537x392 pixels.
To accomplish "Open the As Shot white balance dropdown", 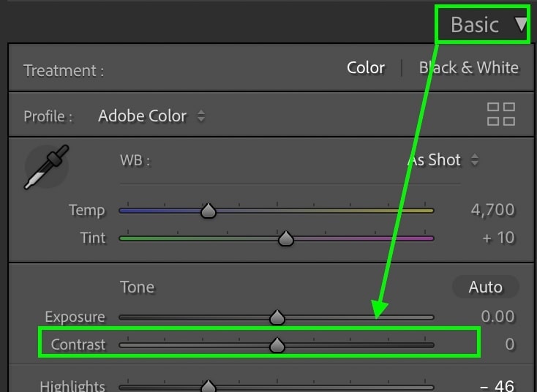I will [x=443, y=160].
